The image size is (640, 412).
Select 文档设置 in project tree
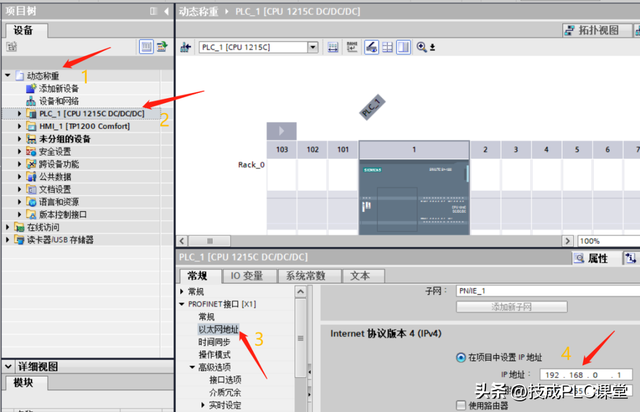[x=55, y=189]
